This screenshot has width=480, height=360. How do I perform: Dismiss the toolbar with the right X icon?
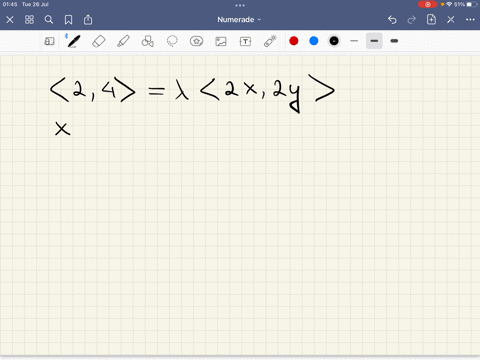point(451,20)
